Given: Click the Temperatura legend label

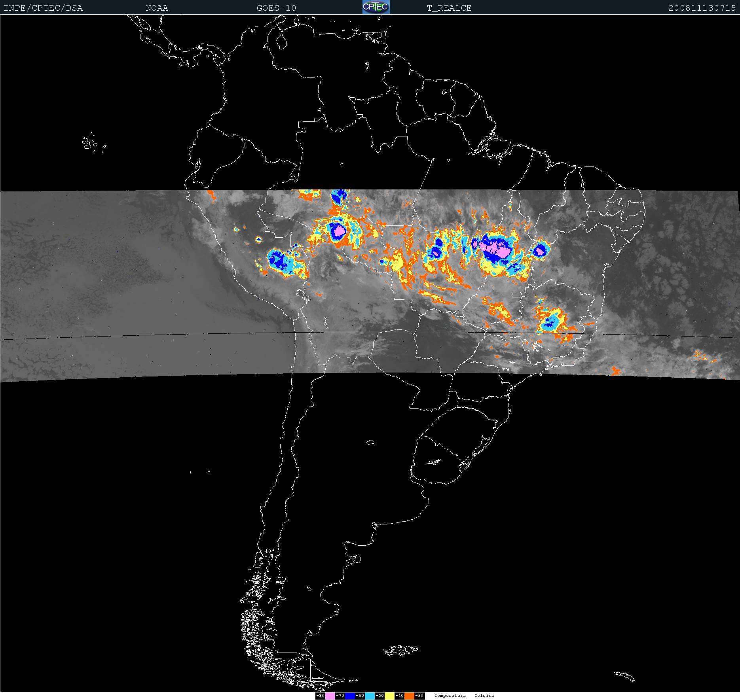Looking at the screenshot, I should (450, 695).
